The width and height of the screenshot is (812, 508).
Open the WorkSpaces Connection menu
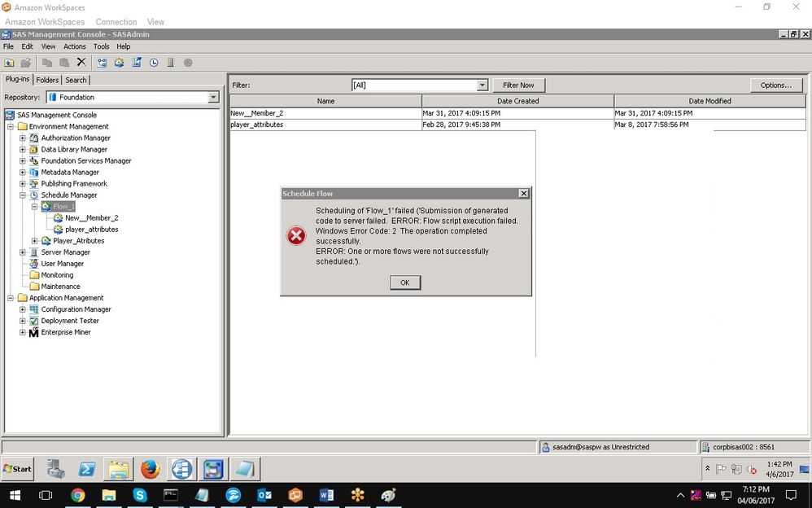116,22
